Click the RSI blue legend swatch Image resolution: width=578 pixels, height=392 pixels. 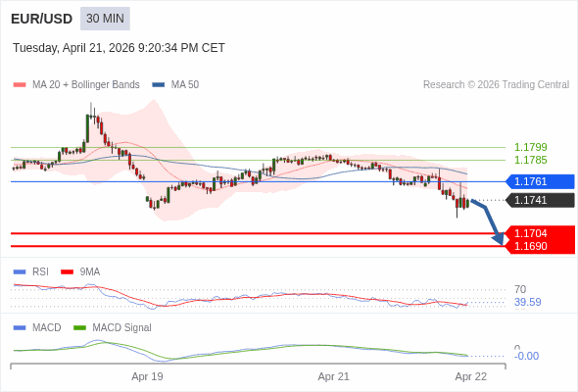pyautogui.click(x=20, y=272)
